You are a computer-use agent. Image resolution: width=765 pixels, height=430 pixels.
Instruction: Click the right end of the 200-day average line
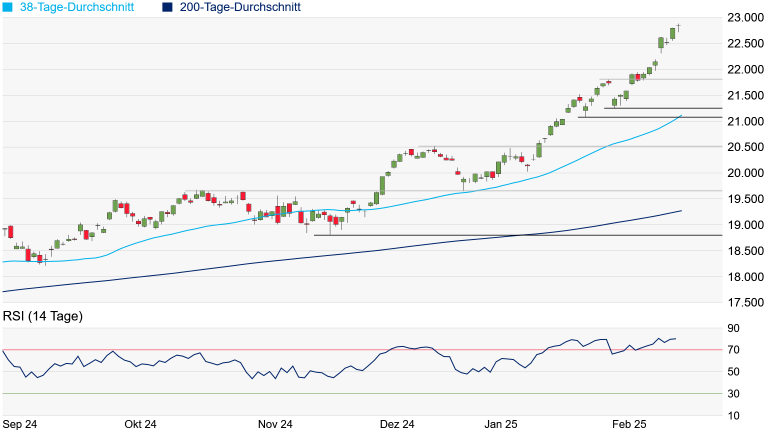680,211
